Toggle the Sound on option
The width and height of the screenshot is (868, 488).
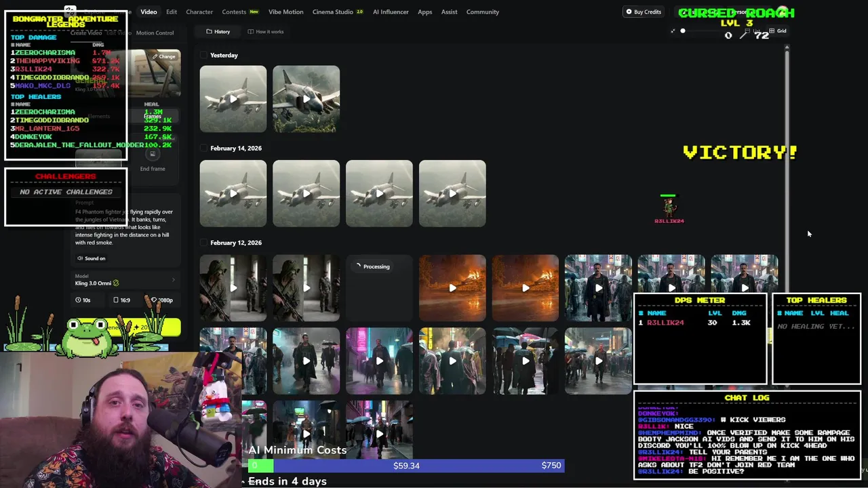(x=91, y=258)
